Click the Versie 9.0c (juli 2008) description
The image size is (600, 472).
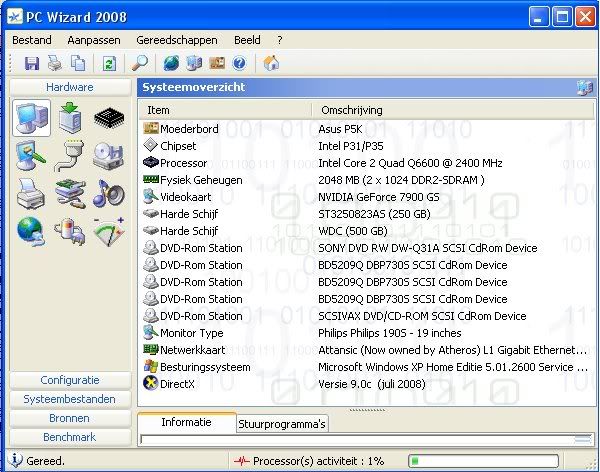tap(372, 384)
